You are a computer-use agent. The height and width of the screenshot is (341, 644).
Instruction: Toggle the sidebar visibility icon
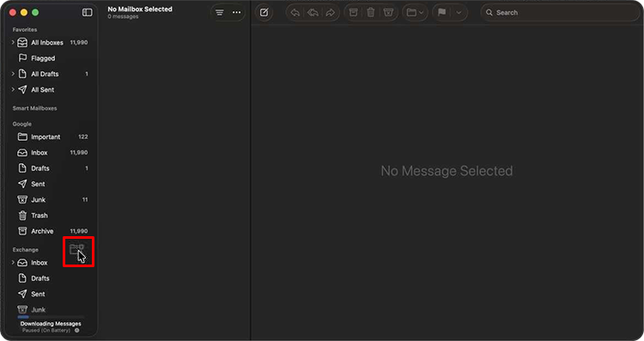coord(87,12)
